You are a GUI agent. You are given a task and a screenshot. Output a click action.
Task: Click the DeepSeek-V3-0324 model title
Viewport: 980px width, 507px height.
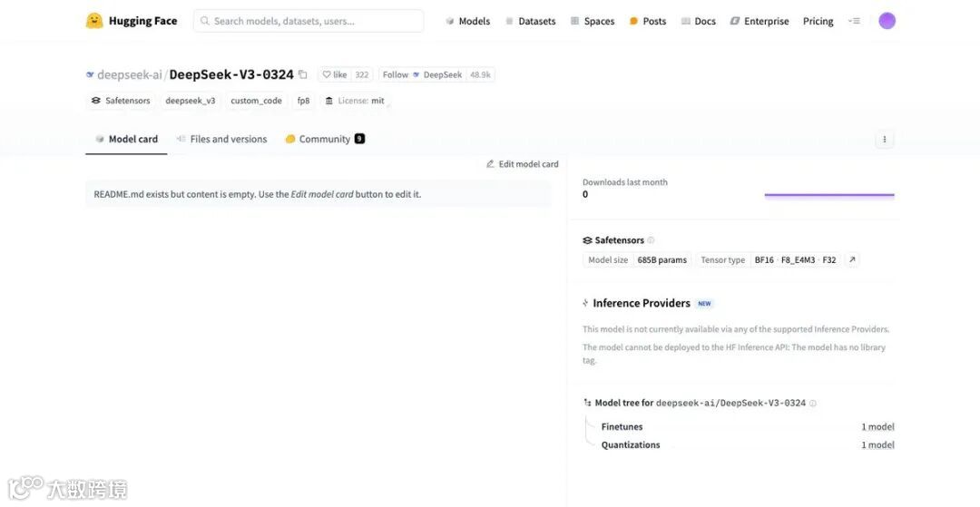tap(231, 75)
